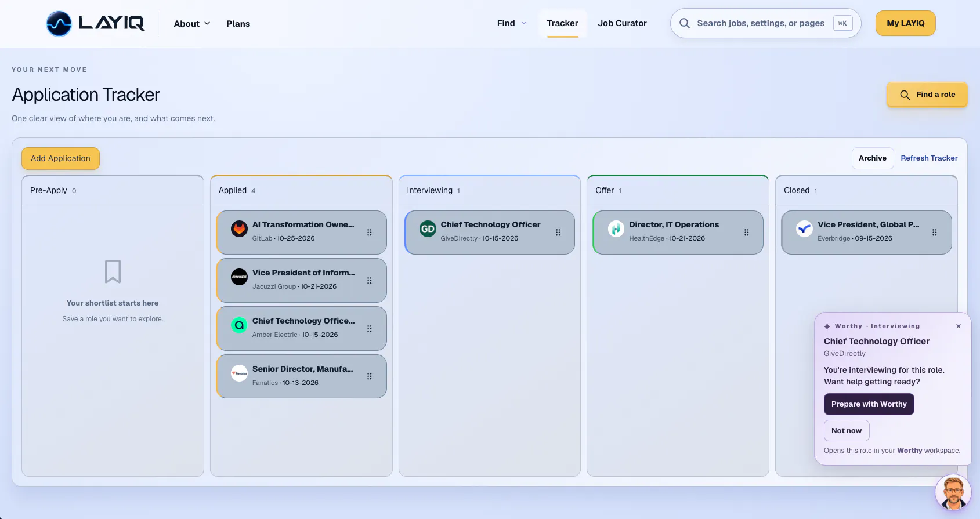Viewport: 980px width, 519px height.
Task: Click drag handle on Director, IT Operations card
Action: [x=747, y=233]
